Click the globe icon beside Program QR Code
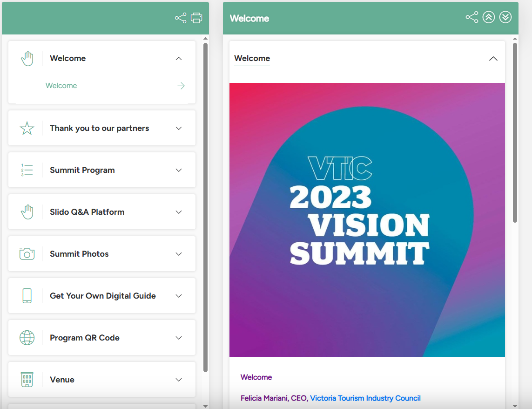 27,338
